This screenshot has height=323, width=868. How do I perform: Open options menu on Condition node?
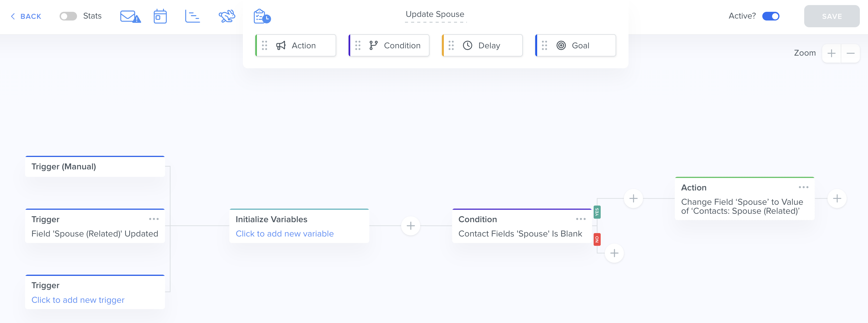click(x=580, y=219)
